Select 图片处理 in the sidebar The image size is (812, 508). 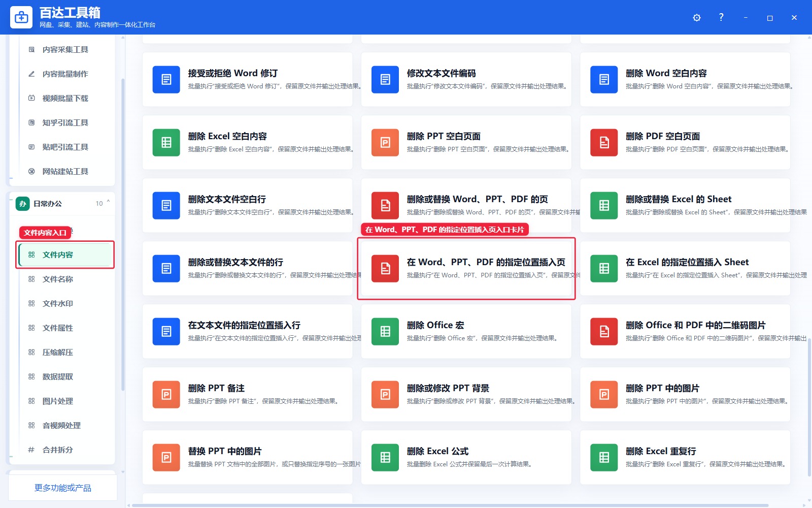coord(65,401)
